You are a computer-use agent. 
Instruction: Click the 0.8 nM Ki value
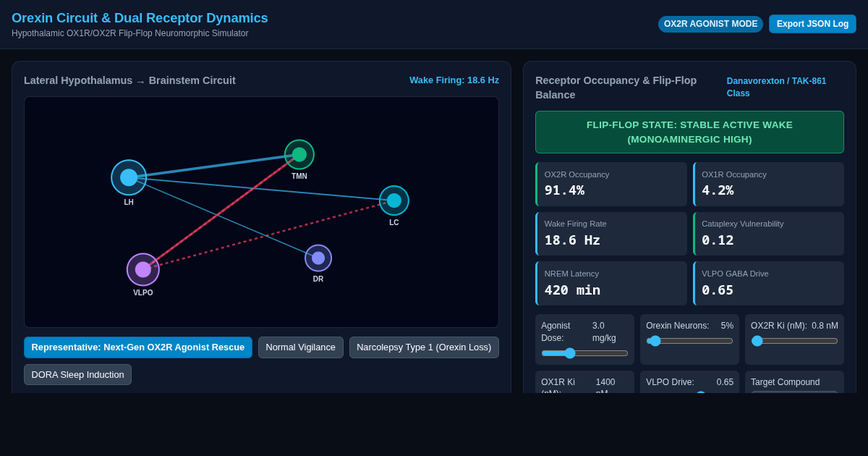click(825, 326)
